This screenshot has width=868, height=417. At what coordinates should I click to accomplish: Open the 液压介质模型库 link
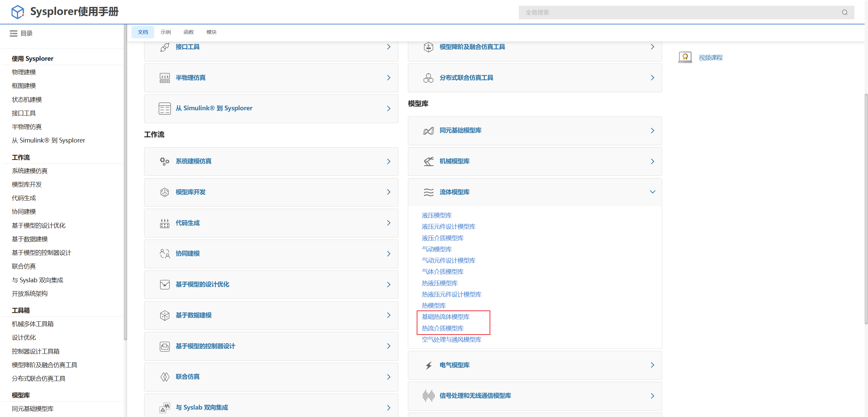(x=442, y=238)
